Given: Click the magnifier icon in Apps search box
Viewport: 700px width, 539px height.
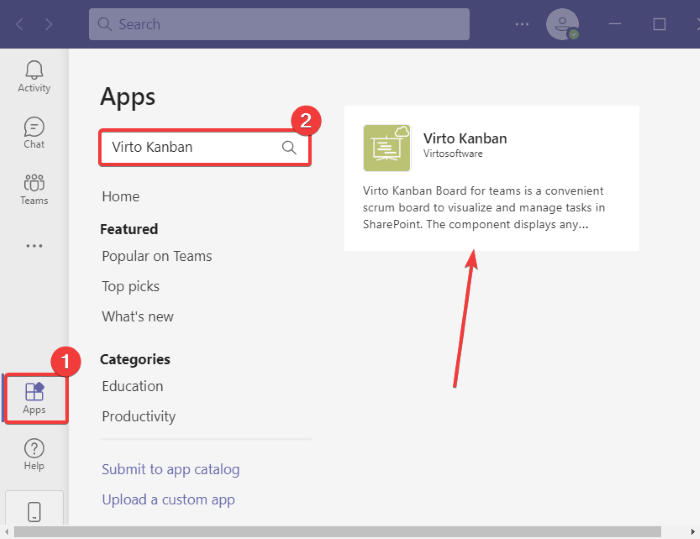Looking at the screenshot, I should tap(289, 147).
